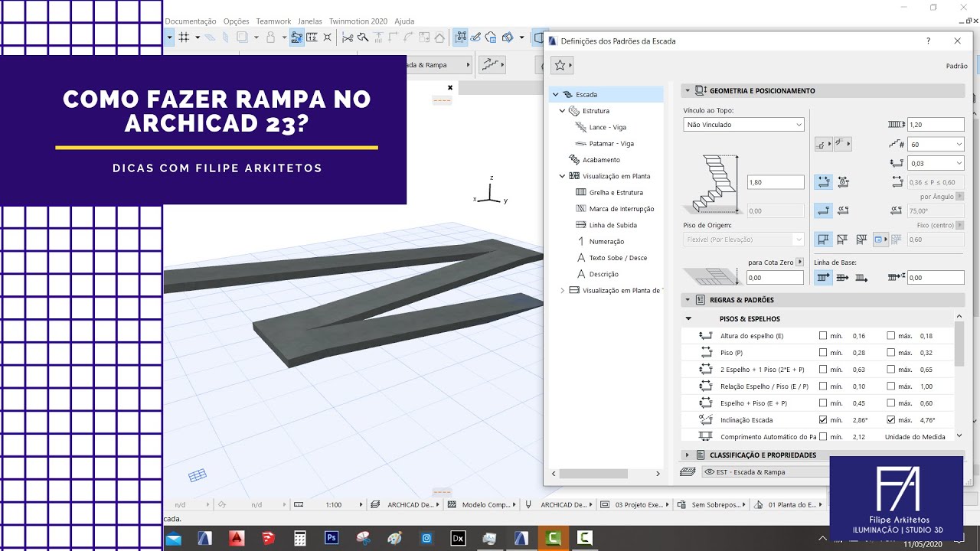Toggle Espelho + Piso mín. checkbox

tap(823, 403)
